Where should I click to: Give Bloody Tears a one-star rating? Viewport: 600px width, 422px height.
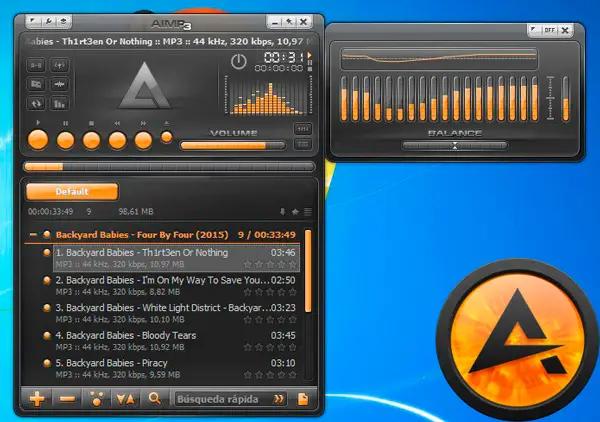[x=248, y=347]
